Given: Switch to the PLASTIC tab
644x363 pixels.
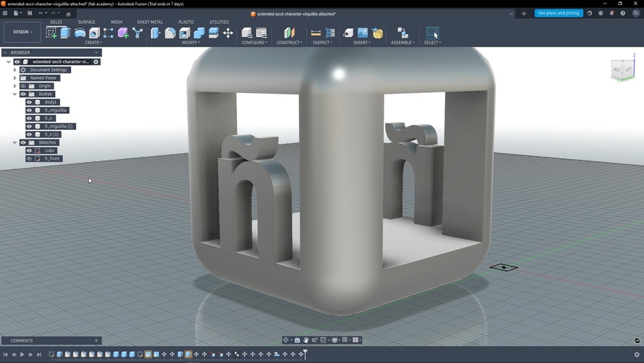Looking at the screenshot, I should [186, 22].
